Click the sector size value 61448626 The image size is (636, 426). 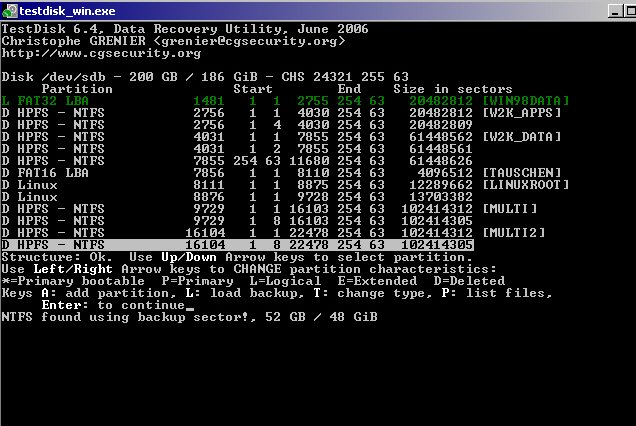point(441,161)
